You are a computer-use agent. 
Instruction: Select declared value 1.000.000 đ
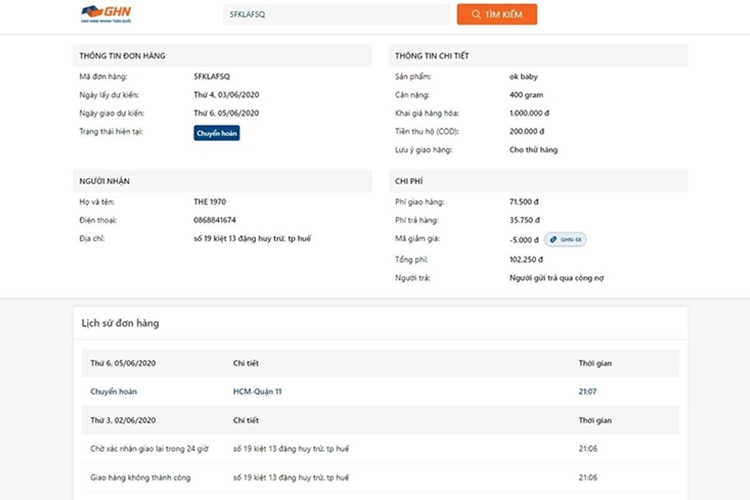529,113
